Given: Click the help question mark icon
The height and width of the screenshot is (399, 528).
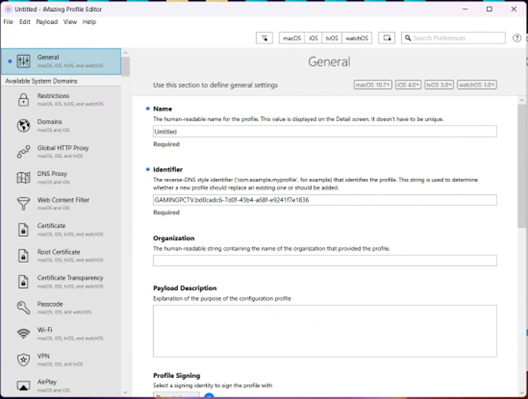Looking at the screenshot, I should pos(517,38).
